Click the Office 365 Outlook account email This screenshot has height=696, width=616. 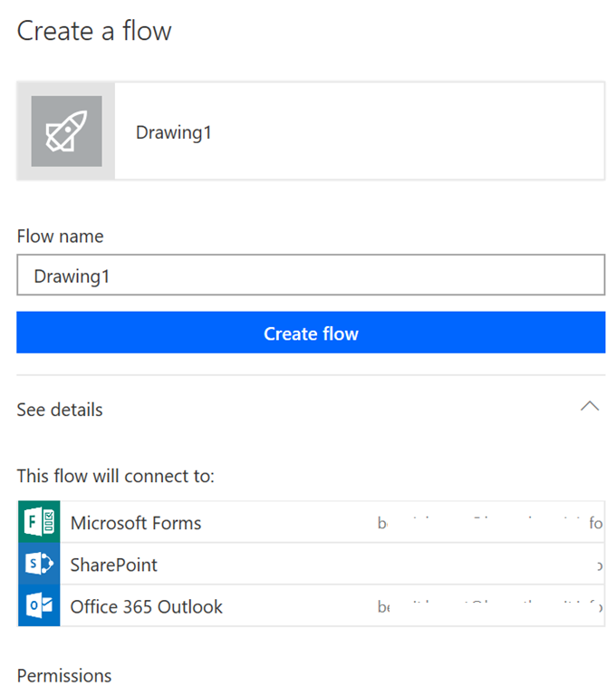pos(489,606)
